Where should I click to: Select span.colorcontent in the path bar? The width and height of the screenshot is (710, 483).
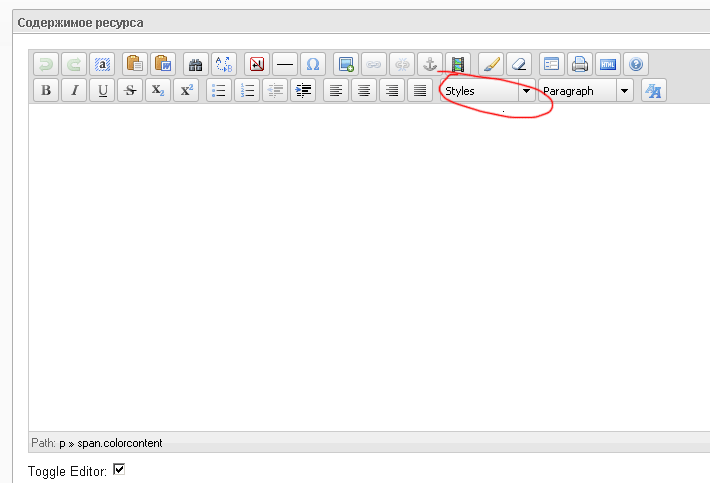point(120,443)
